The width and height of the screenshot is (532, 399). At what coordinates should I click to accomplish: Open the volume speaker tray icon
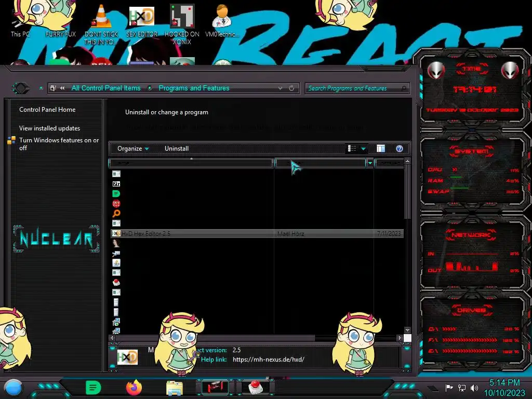pos(474,388)
